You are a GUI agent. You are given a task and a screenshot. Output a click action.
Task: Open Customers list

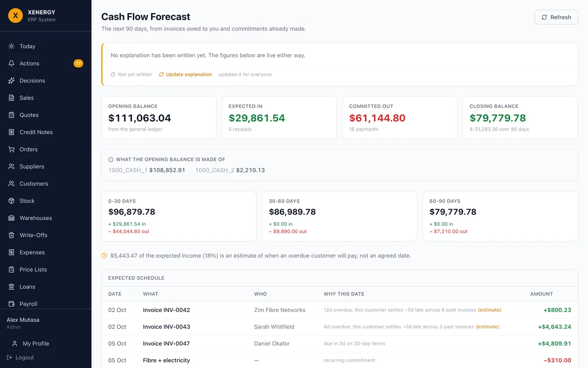tap(46, 184)
